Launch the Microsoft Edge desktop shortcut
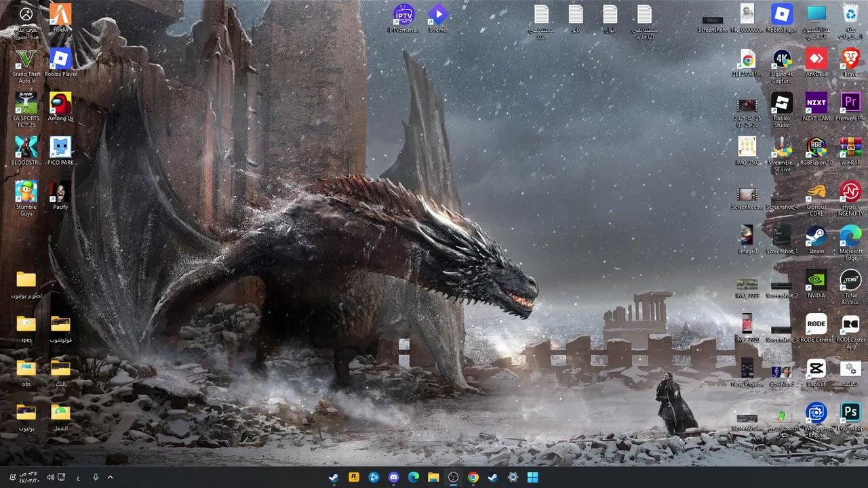 [850, 243]
